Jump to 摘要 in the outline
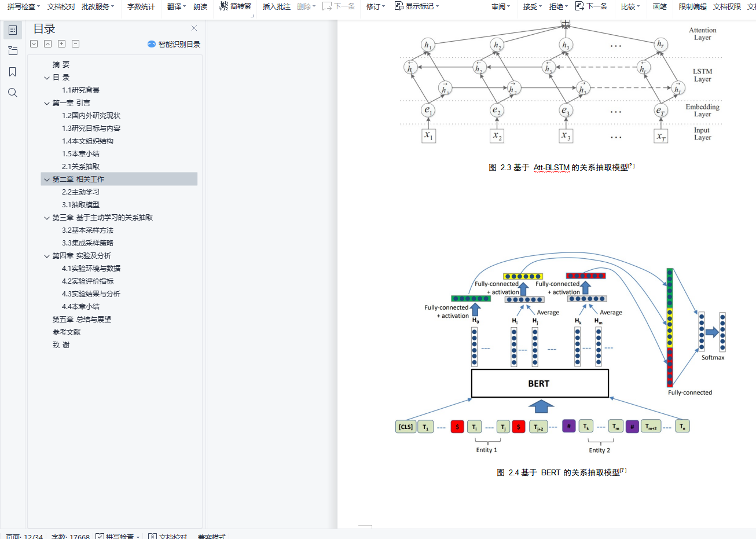The width and height of the screenshot is (756, 539). (x=61, y=65)
